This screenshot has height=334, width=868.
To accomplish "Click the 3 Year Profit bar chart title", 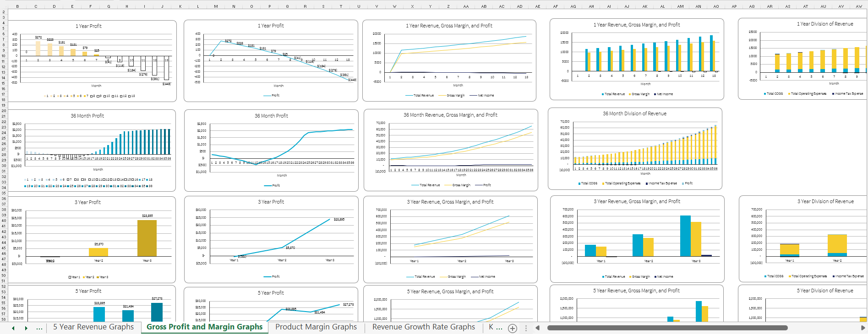I will point(87,202).
